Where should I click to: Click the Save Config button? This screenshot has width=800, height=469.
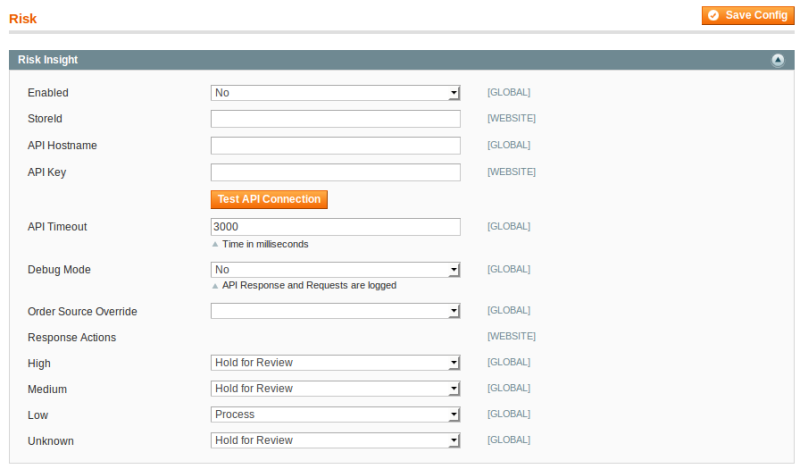(x=748, y=15)
